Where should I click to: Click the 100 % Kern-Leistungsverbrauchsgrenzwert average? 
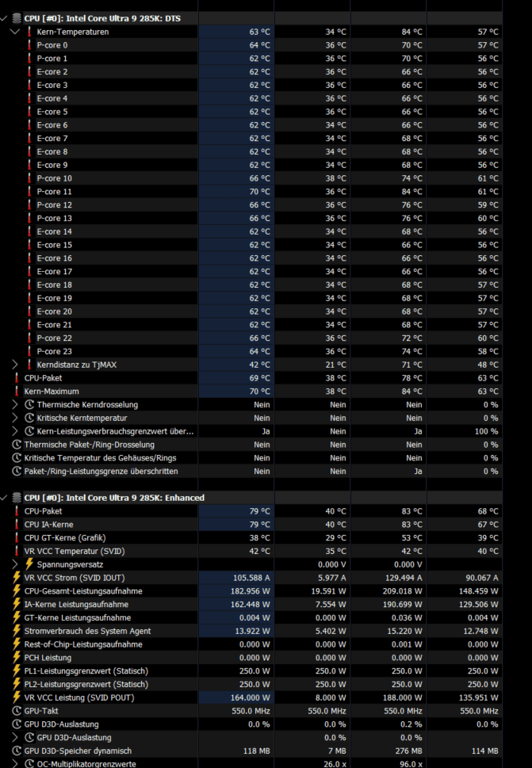click(x=487, y=431)
